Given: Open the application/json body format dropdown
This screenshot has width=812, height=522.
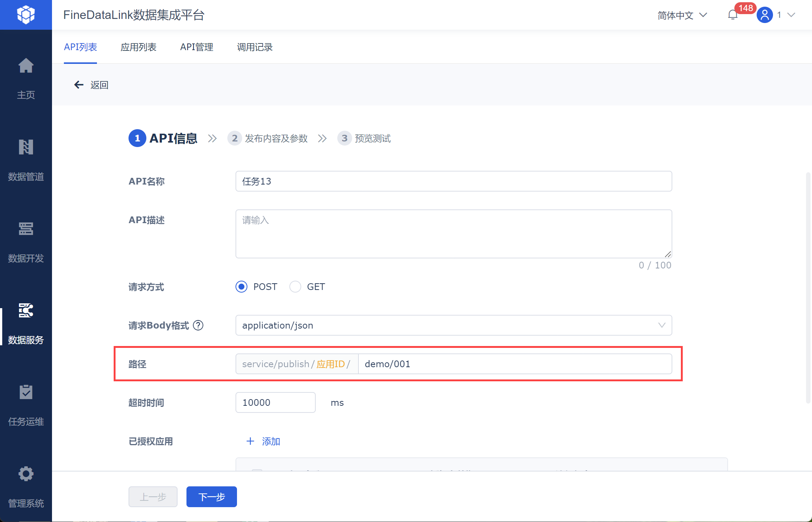Looking at the screenshot, I should coord(453,325).
